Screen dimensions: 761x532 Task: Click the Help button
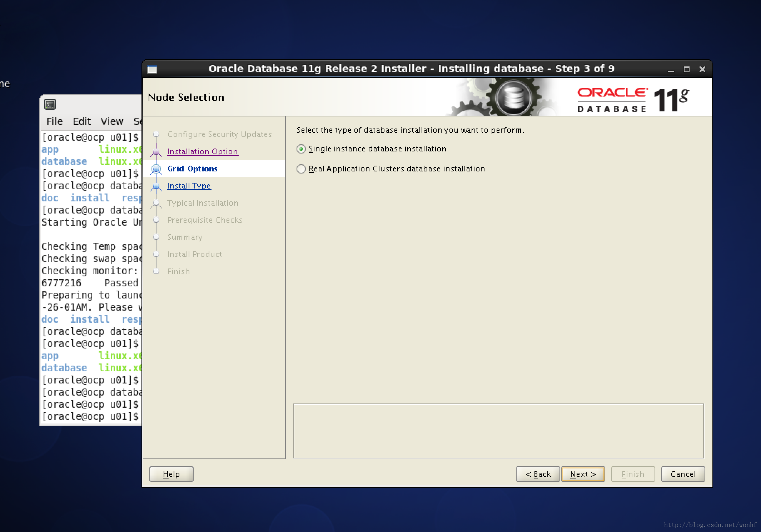click(x=171, y=474)
